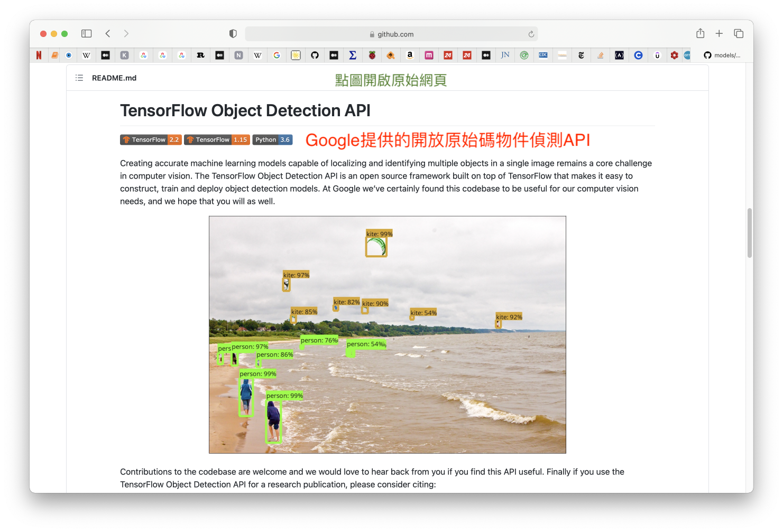Image resolution: width=783 pixels, height=532 pixels.
Task: Click the github.com address bar
Action: coord(391,34)
